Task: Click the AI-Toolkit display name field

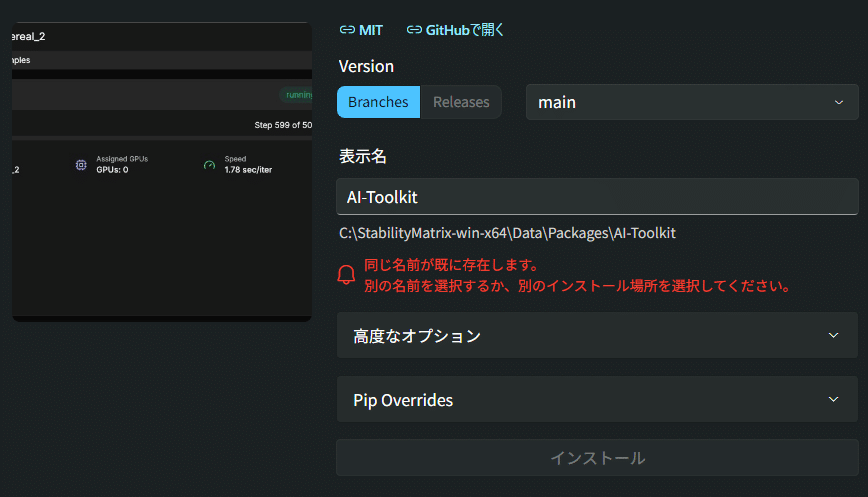Action: [x=597, y=196]
